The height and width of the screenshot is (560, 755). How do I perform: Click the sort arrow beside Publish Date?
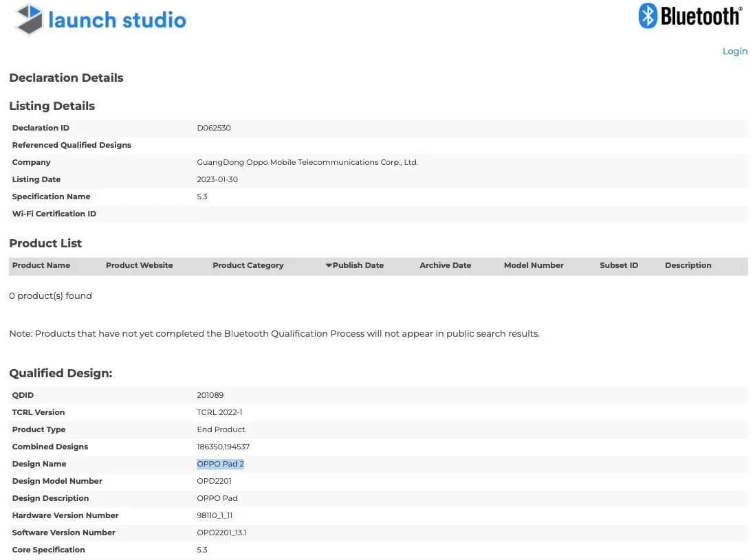tap(329, 265)
